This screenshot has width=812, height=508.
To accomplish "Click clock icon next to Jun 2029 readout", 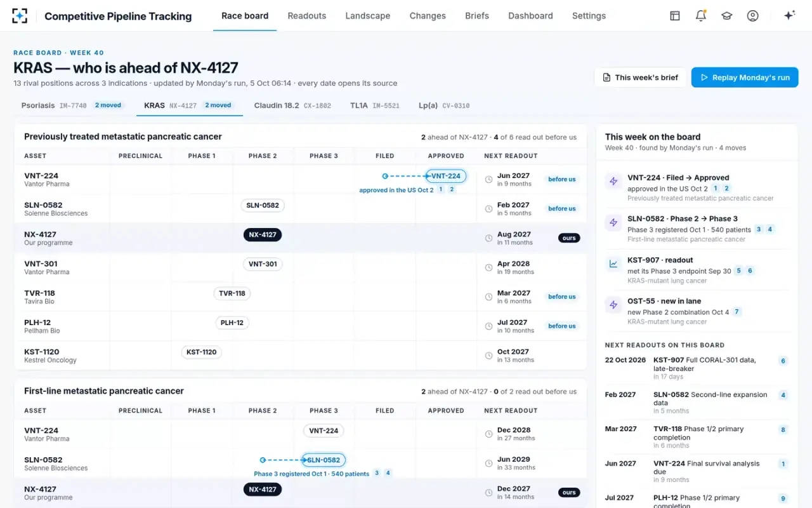I will [488, 464].
